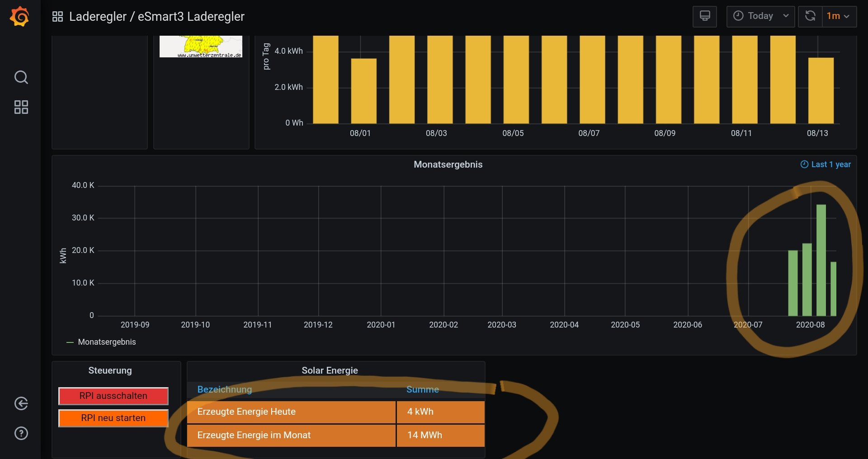Screen dimensions: 868x459
Task: Expand the 1m refresh interval dropdown
Action: point(839,16)
